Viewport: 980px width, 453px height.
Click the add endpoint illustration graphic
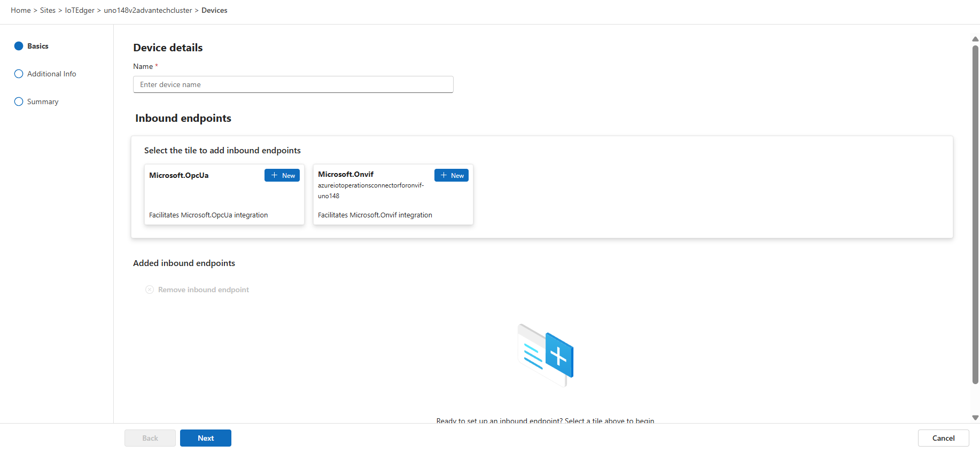[x=545, y=355]
